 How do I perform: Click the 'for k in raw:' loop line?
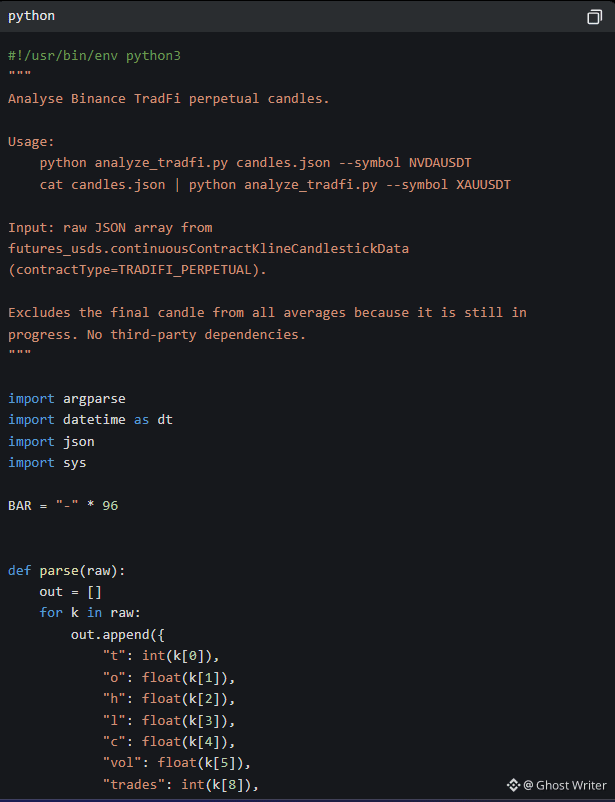(x=90, y=612)
